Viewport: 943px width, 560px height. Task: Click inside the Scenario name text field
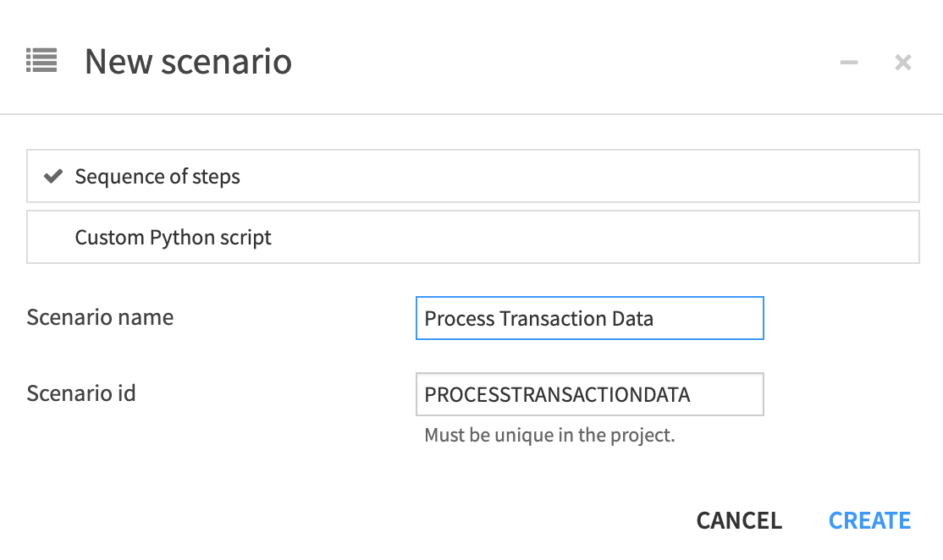point(589,318)
